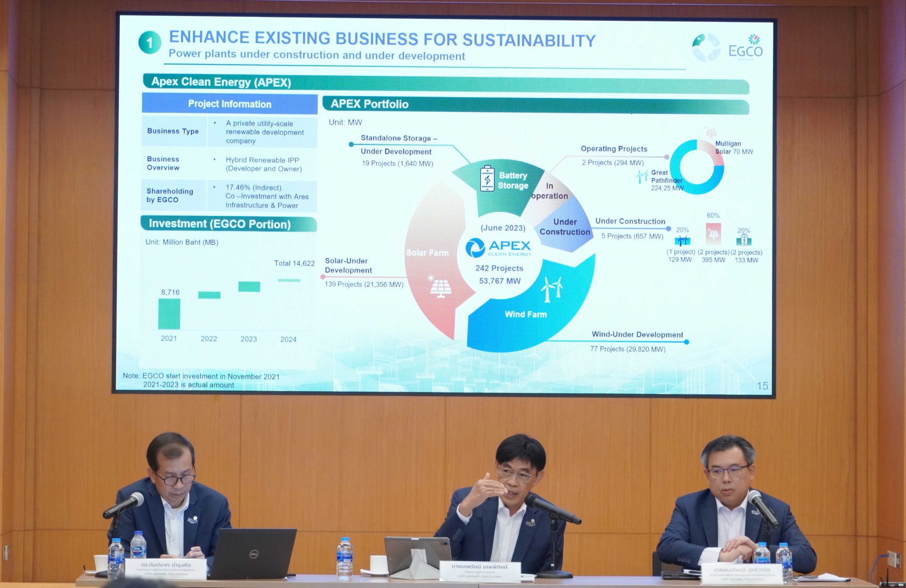Click the 20% blue wind project icon
Image resolution: width=906 pixels, height=588 pixels.
coord(682,241)
